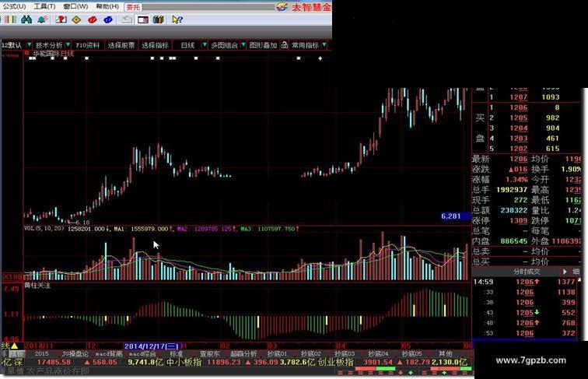Viewport: 588px width, 379px height.
Task: Click the blue oval toolbar icon
Action: pos(108,19)
